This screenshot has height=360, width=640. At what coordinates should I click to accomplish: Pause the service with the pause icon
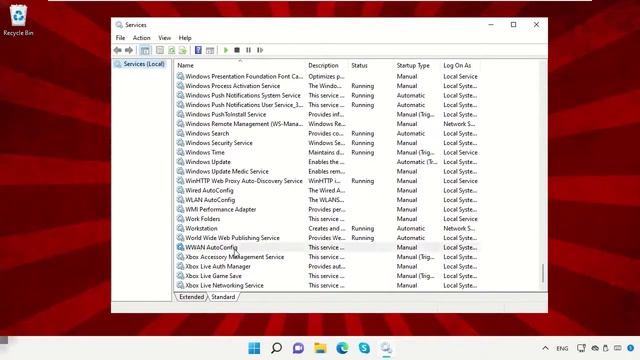(248, 50)
